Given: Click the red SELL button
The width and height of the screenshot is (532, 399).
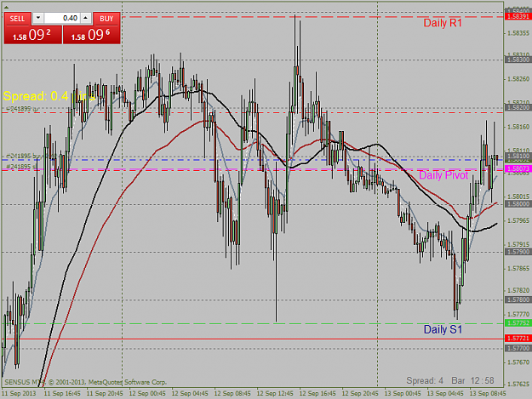Looking at the screenshot, I should point(17,19).
